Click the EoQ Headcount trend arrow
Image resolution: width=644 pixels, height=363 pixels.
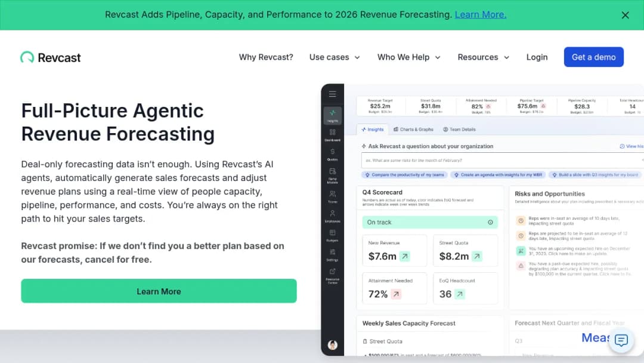coord(460,294)
